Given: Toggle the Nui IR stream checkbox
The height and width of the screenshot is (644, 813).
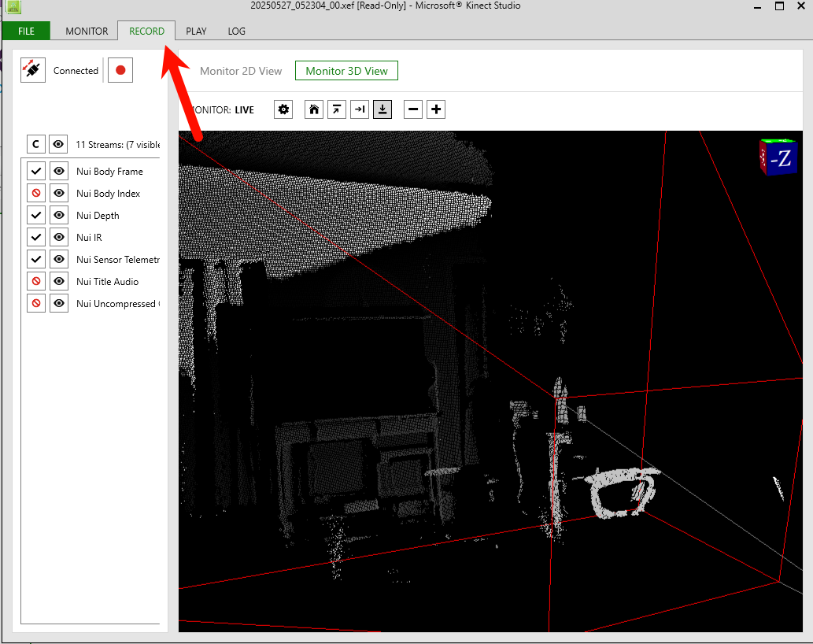Looking at the screenshot, I should coord(36,237).
